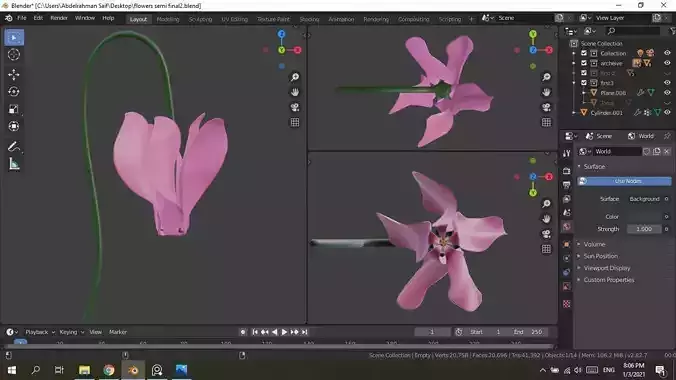Choose the Measure ruler tool
This screenshot has width=676, height=380.
tap(14, 164)
